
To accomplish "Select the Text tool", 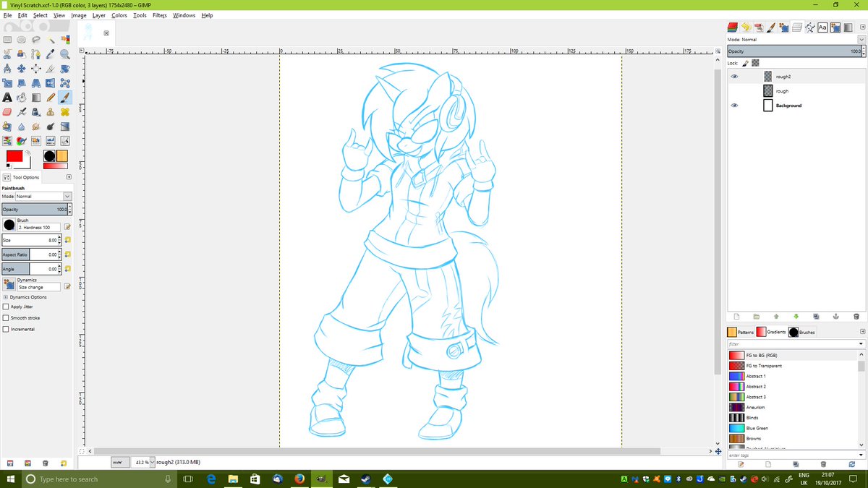I will tap(7, 98).
